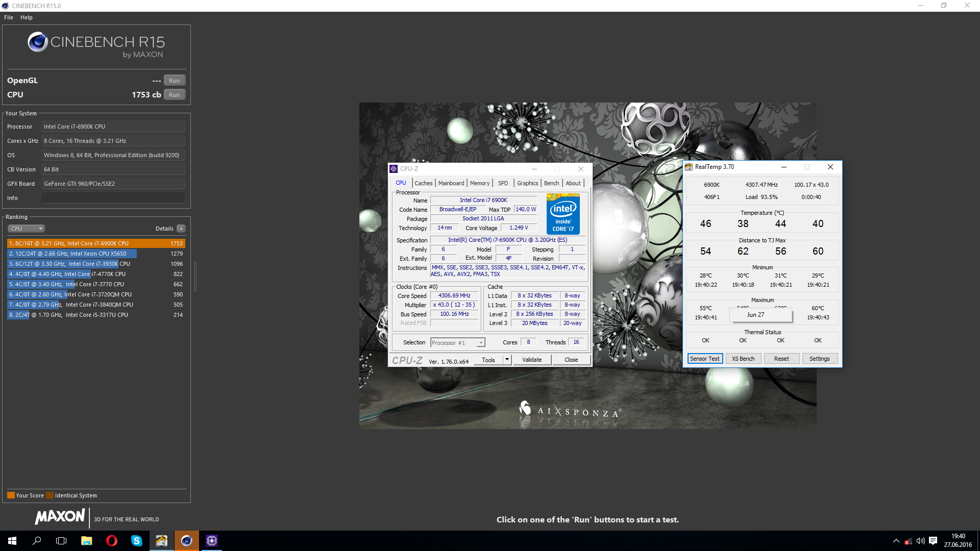Open Ranking CPU dropdown
Screen dimensions: 980x551
coord(27,229)
